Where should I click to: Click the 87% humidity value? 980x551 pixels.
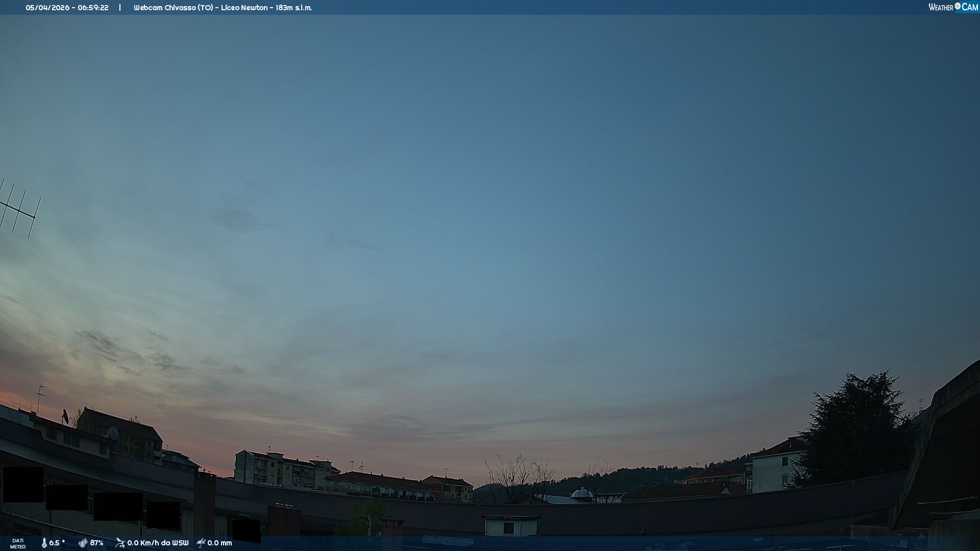(96, 543)
